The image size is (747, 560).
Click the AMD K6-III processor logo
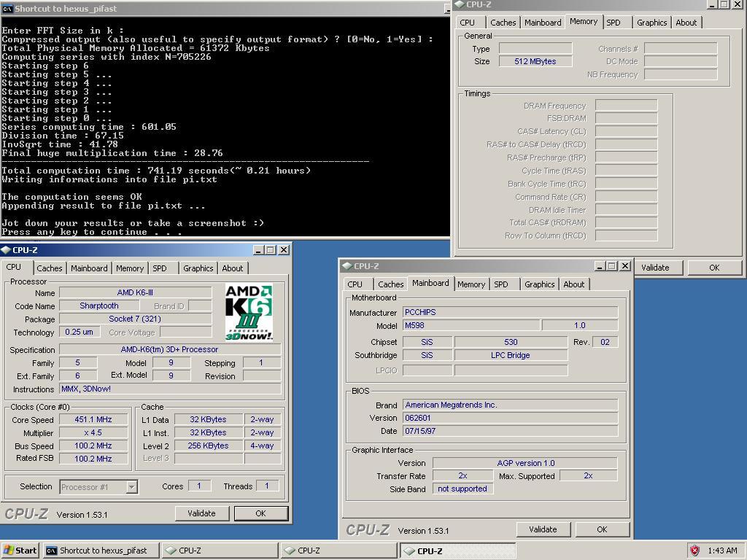pyautogui.click(x=249, y=312)
